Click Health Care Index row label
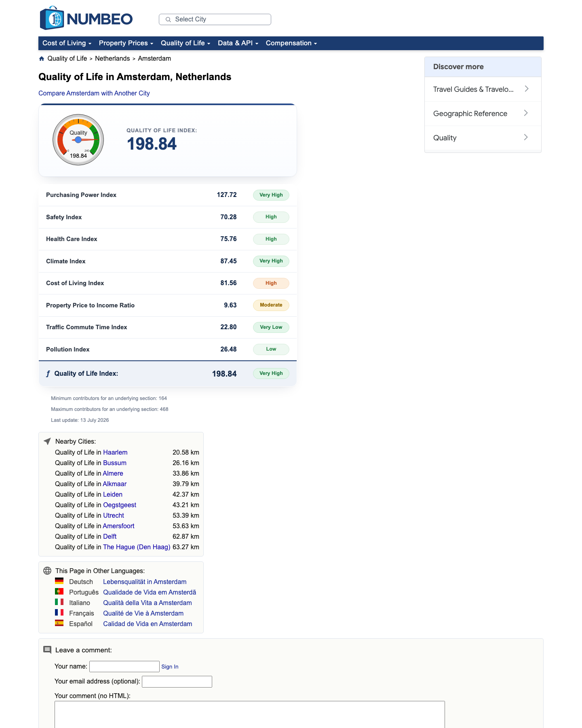Image resolution: width=582 pixels, height=728 pixels. click(72, 239)
